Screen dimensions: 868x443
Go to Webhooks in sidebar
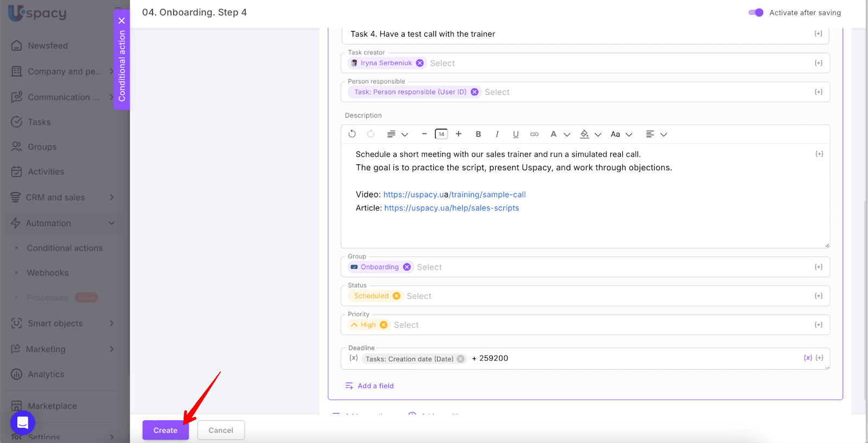click(48, 273)
